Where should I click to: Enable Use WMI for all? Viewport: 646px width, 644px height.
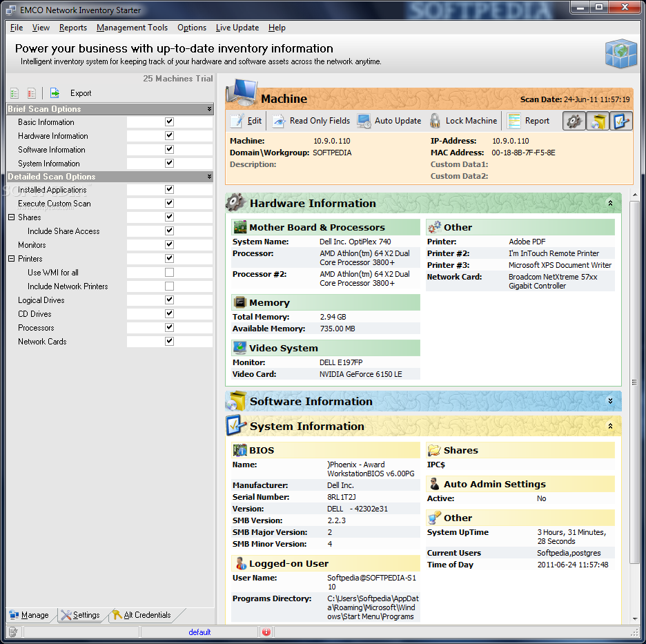(x=169, y=273)
